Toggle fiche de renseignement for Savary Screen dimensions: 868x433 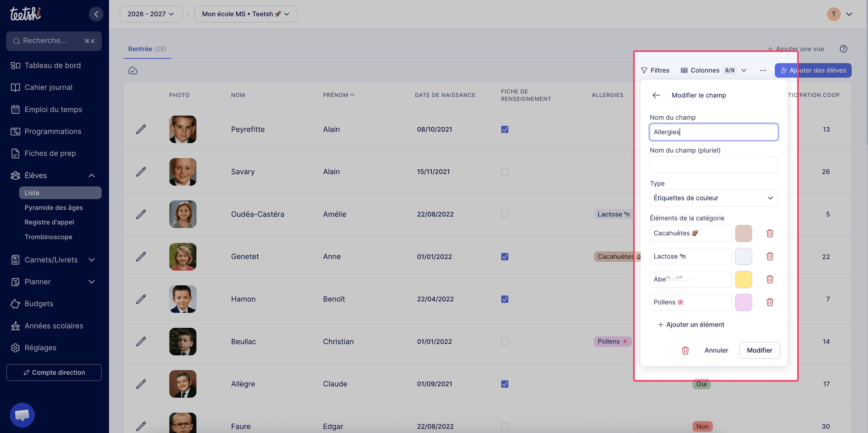click(504, 172)
